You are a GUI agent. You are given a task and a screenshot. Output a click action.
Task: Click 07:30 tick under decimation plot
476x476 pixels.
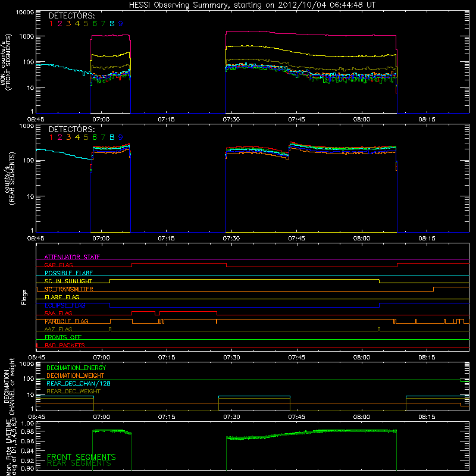pos(231,417)
